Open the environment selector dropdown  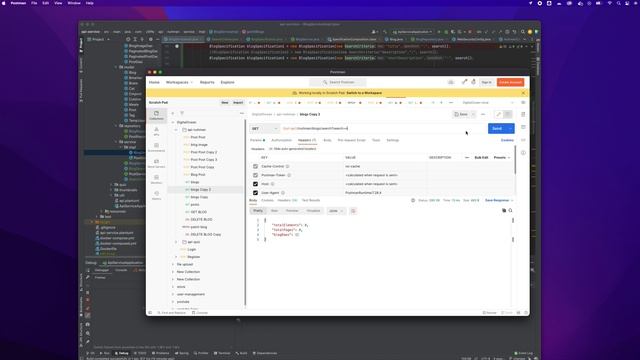pos(488,102)
